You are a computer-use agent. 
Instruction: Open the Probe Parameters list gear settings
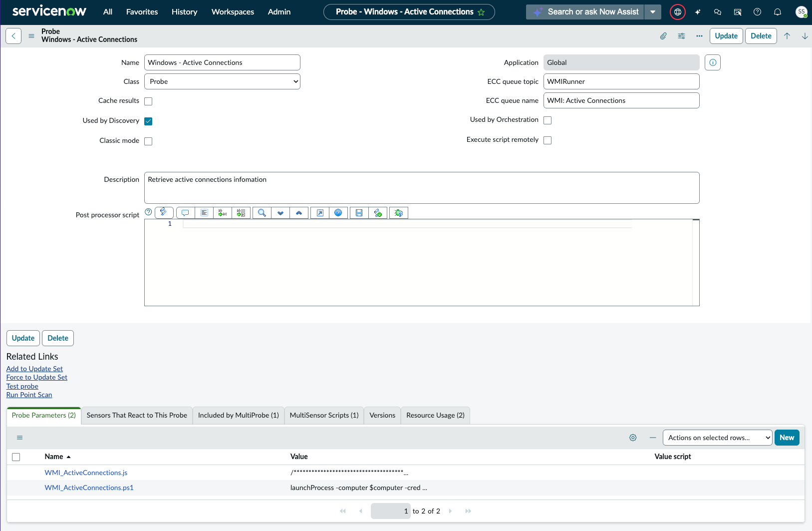633,438
